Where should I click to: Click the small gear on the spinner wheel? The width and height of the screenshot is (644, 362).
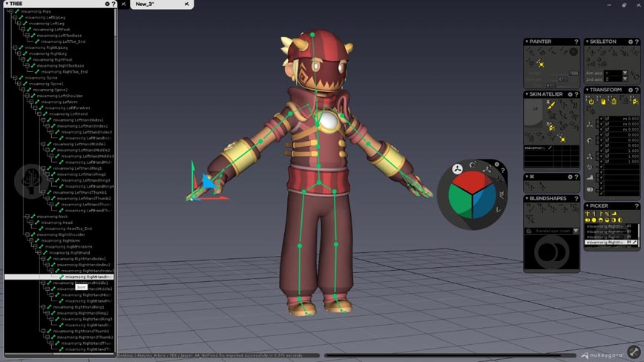[x=496, y=165]
